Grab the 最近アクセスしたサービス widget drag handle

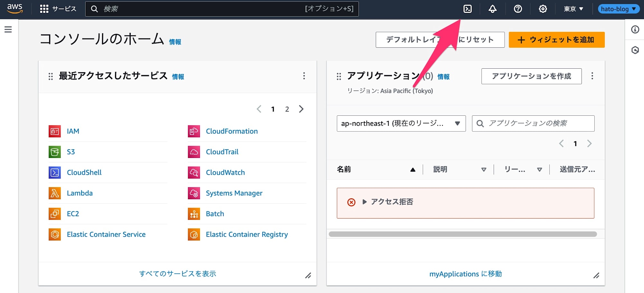(51, 76)
